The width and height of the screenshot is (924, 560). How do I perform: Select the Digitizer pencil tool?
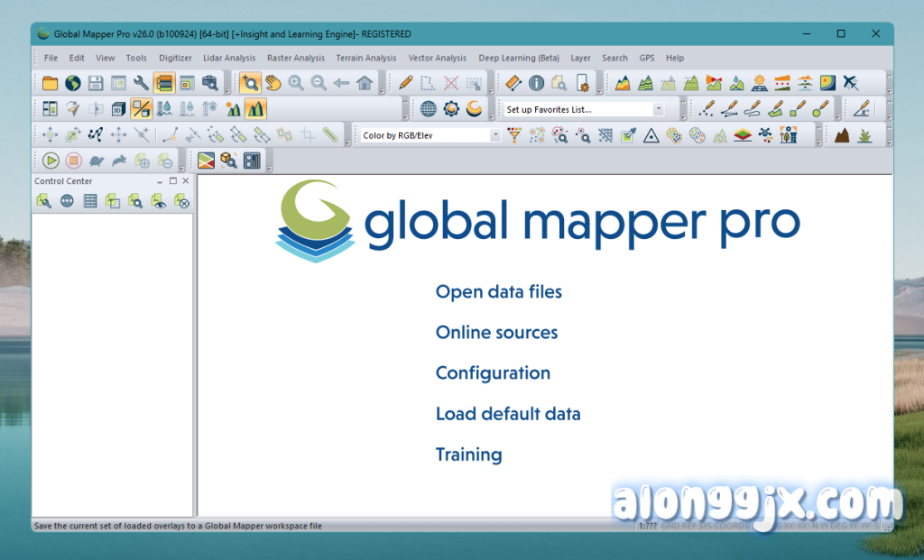(406, 83)
